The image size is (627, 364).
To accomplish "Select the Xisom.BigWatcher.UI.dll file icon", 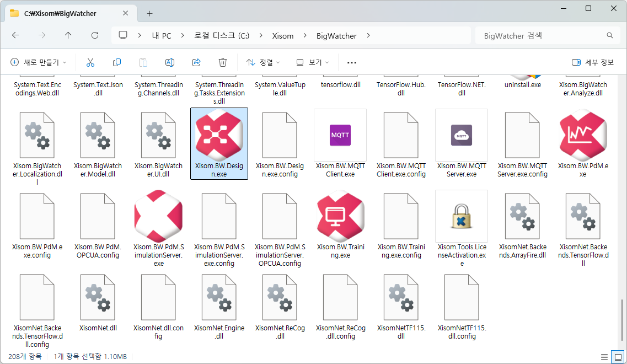I will 159,135.
